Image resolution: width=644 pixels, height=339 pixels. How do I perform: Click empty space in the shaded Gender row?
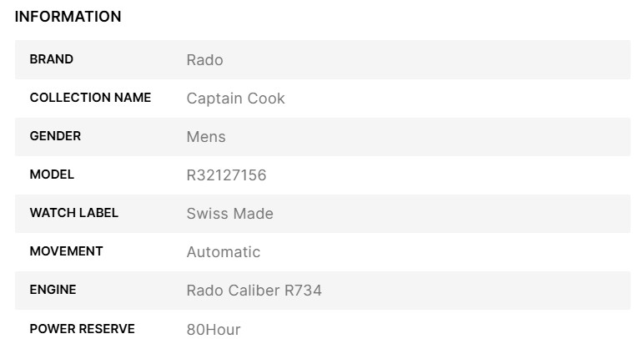[459, 137]
